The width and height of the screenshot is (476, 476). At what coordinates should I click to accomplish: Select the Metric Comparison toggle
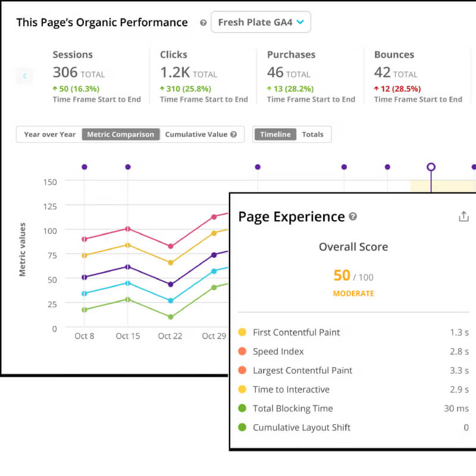pos(121,134)
